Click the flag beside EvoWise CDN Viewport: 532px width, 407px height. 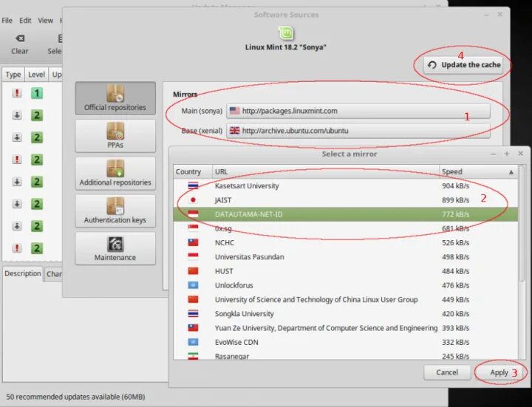pos(193,342)
